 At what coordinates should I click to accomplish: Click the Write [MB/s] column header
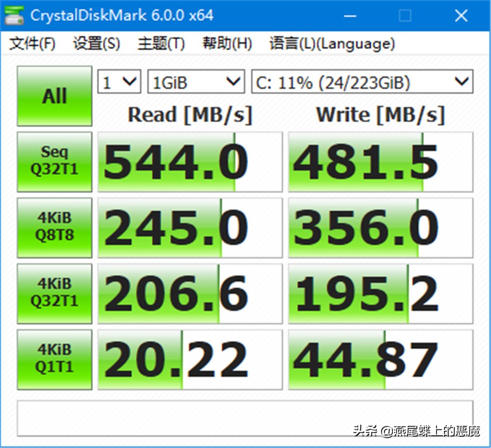pos(381,115)
